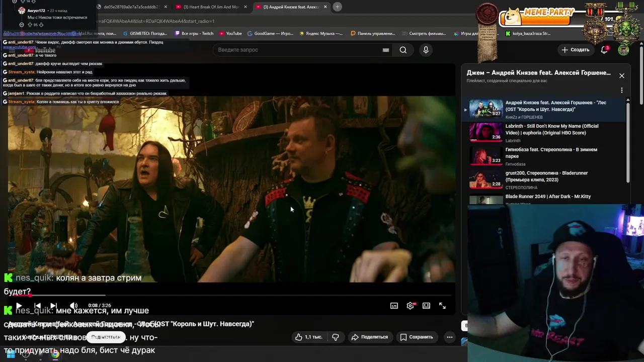The width and height of the screenshot is (644, 362).
Task: Open Панель управления bookmark
Action: click(373, 34)
